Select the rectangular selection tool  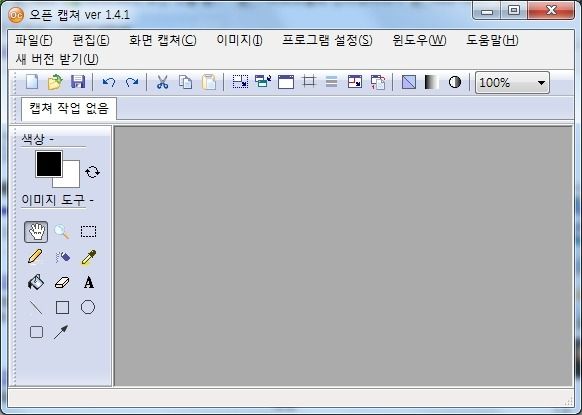click(x=88, y=232)
